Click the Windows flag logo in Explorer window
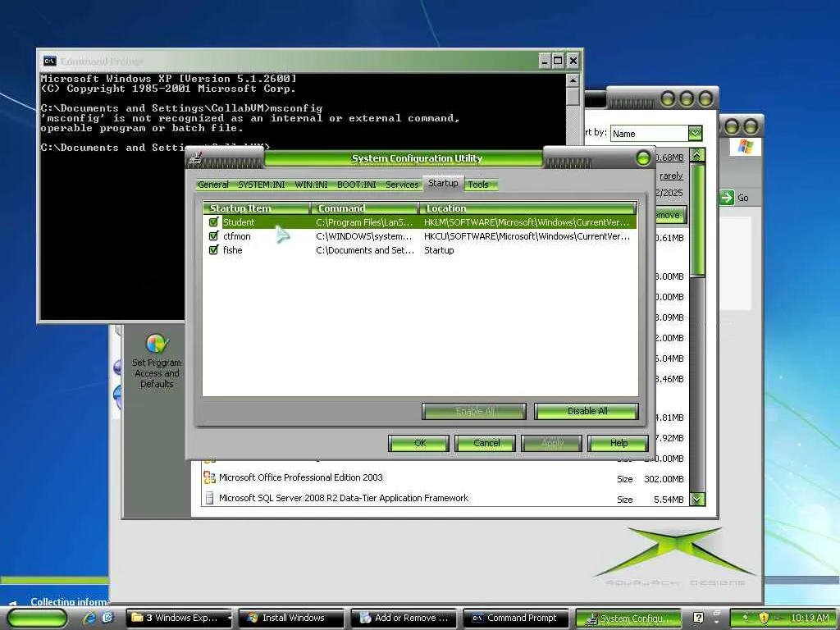This screenshot has width=840, height=630. point(745,146)
